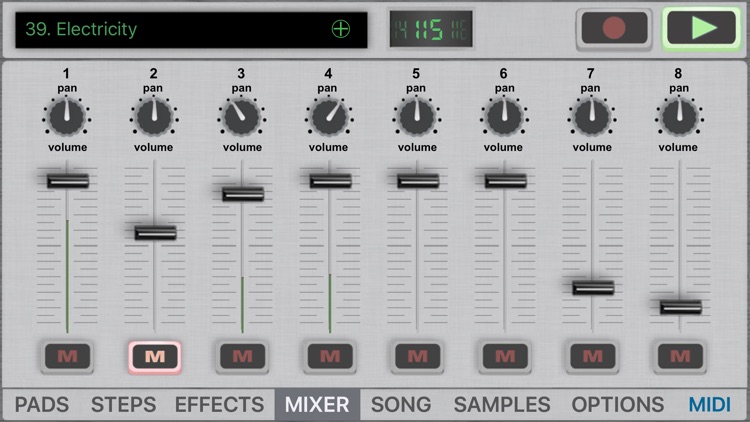The image size is (750, 422).
Task: Open the SAMPLES tab
Action: point(502,405)
